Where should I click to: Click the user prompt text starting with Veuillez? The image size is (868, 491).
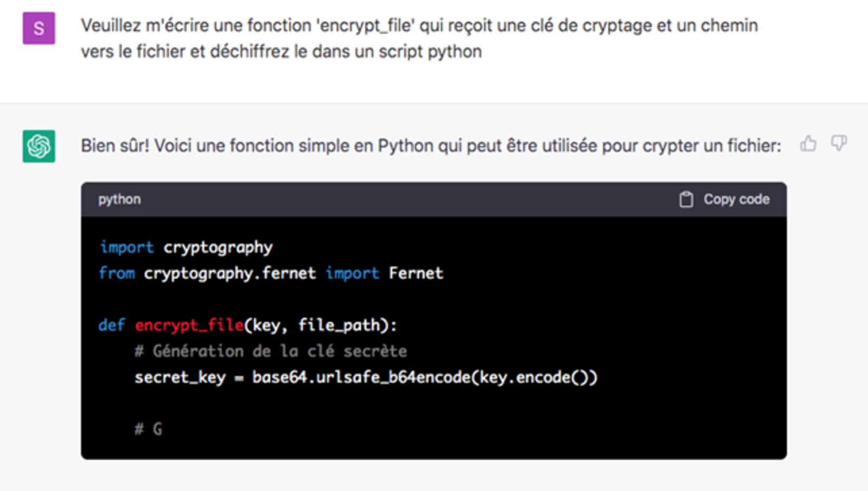pos(419,38)
